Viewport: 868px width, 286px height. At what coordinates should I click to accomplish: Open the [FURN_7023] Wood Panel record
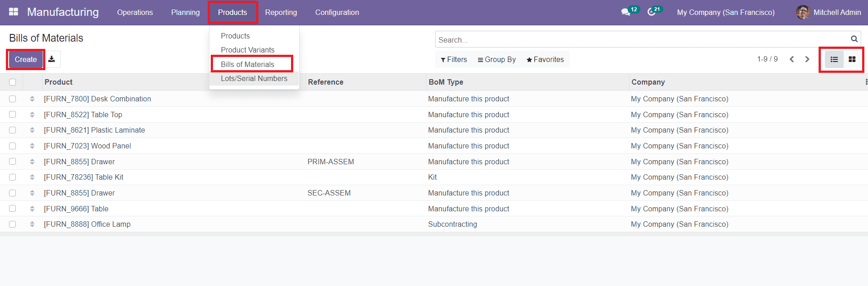point(87,146)
